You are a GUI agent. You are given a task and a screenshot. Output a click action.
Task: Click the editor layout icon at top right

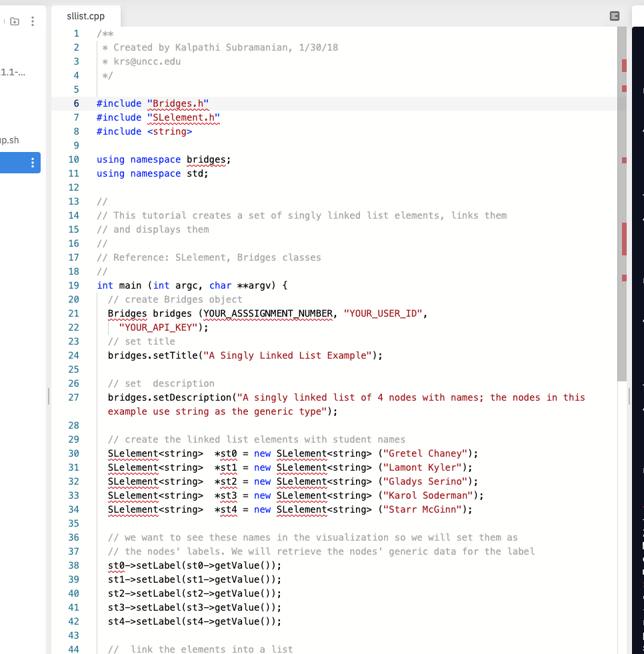[614, 15]
